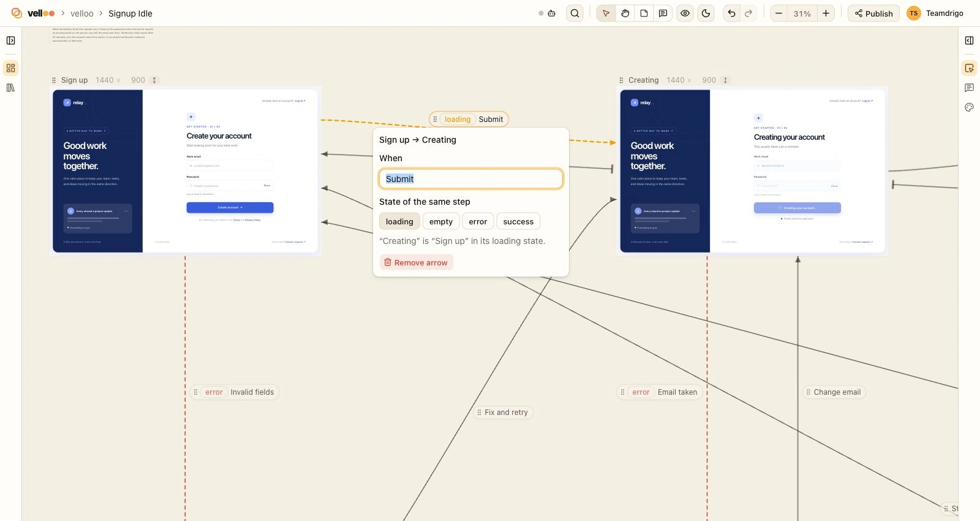The height and width of the screenshot is (521, 980).
Task: Grab the handle of Change email label
Action: pyautogui.click(x=808, y=392)
